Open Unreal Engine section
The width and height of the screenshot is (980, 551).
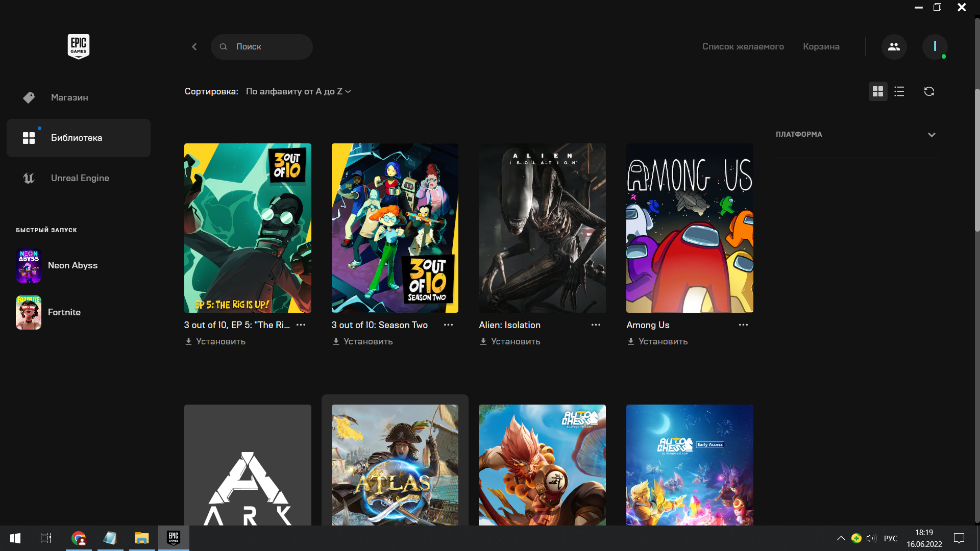pyautogui.click(x=79, y=178)
